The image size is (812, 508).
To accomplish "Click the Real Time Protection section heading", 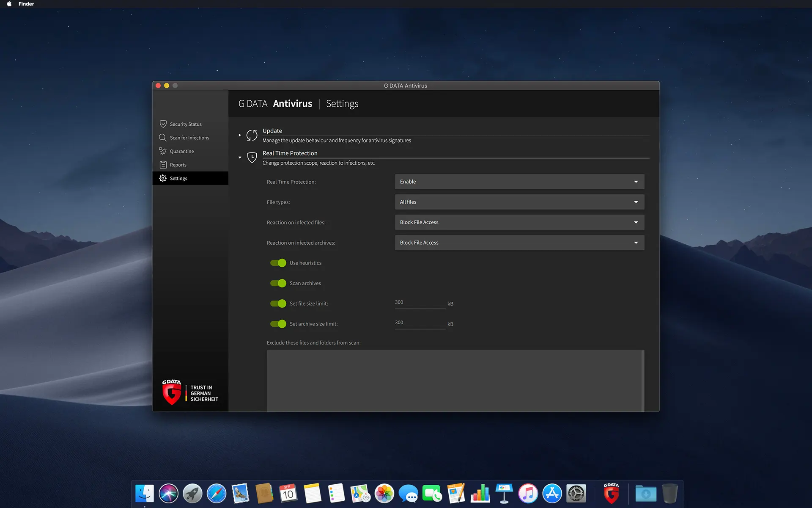I will (x=290, y=153).
